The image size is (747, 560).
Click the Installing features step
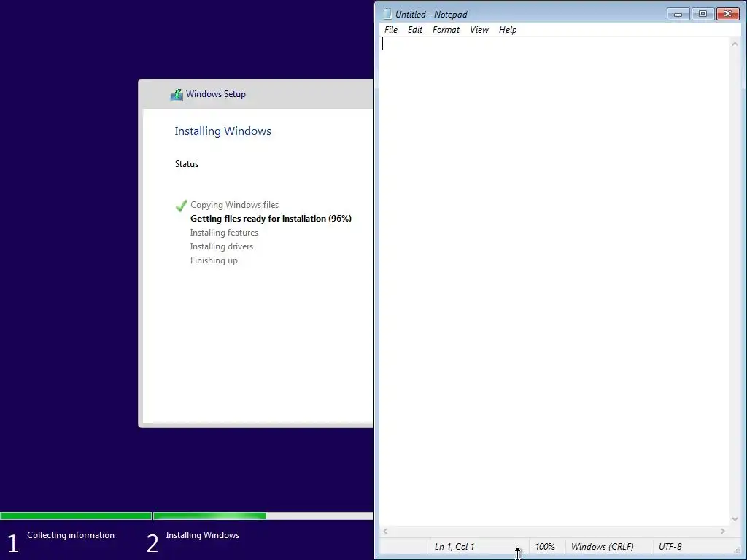click(224, 233)
